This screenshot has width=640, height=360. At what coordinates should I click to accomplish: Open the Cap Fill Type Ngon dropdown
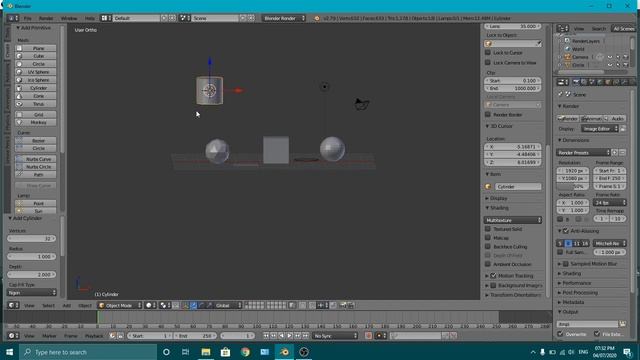[31, 293]
